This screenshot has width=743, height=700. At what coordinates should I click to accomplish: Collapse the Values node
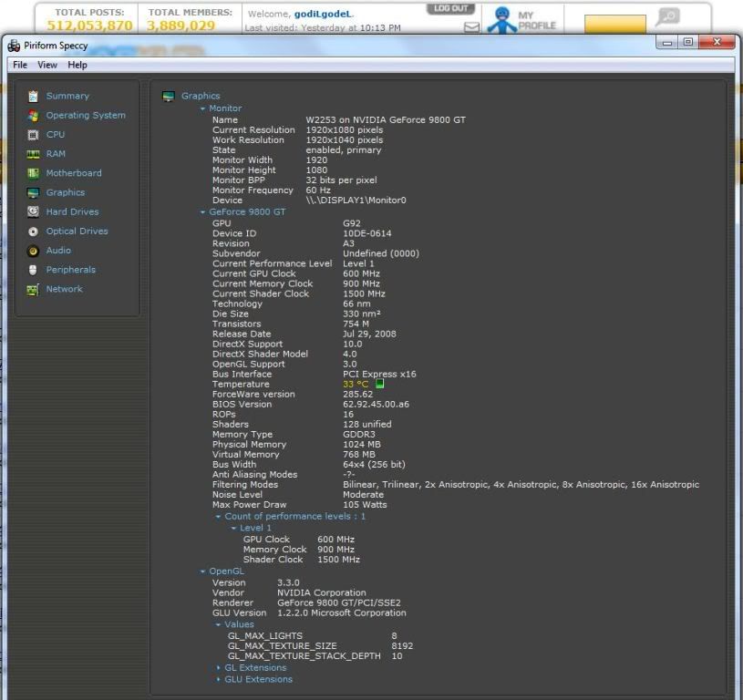[x=218, y=624]
